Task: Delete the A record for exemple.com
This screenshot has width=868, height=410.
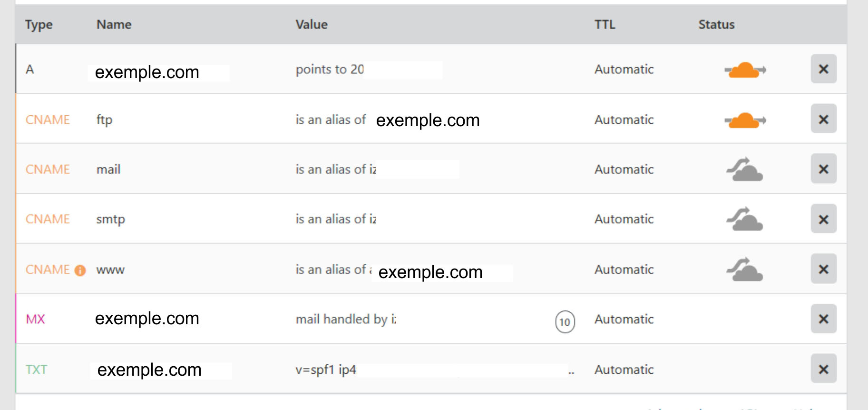Action: coord(823,69)
